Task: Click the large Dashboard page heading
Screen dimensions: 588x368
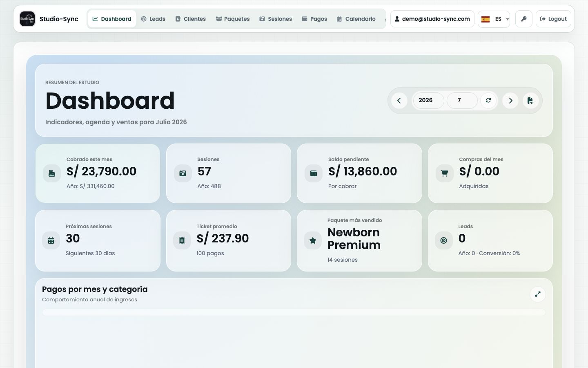Action: [110, 101]
